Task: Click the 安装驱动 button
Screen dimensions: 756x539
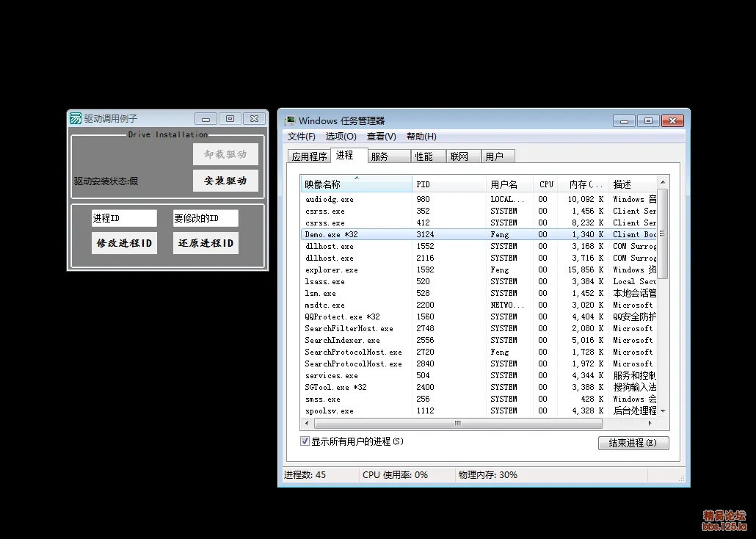Action: click(225, 181)
